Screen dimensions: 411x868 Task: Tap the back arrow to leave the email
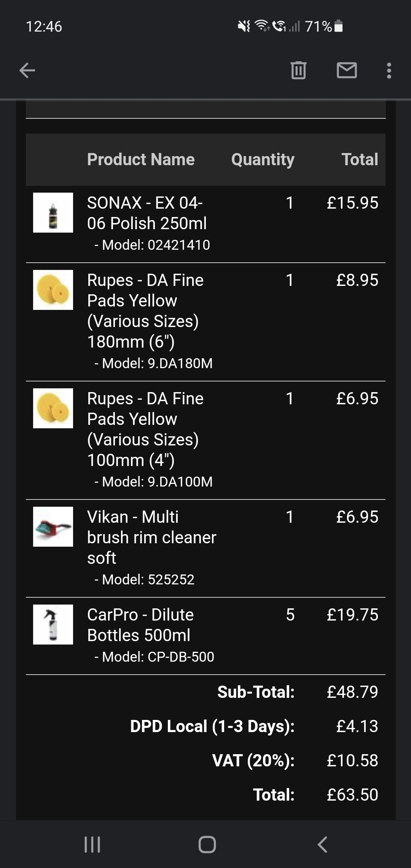pos(27,70)
